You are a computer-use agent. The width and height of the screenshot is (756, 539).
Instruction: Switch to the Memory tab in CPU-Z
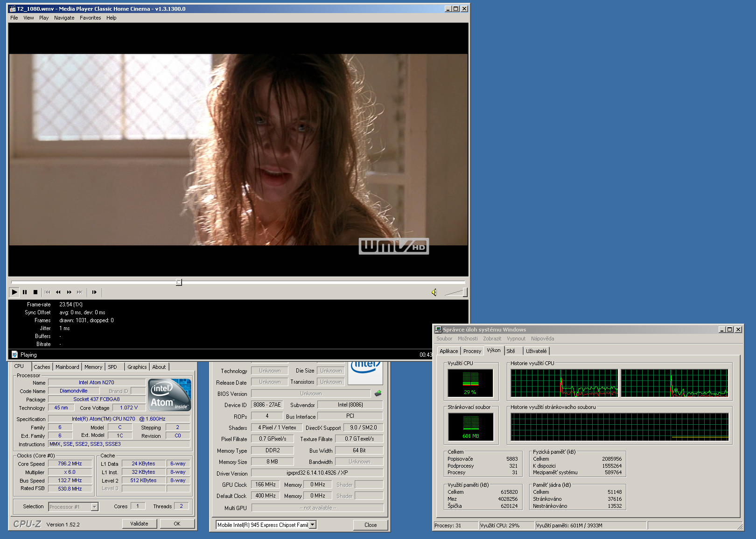coord(93,367)
